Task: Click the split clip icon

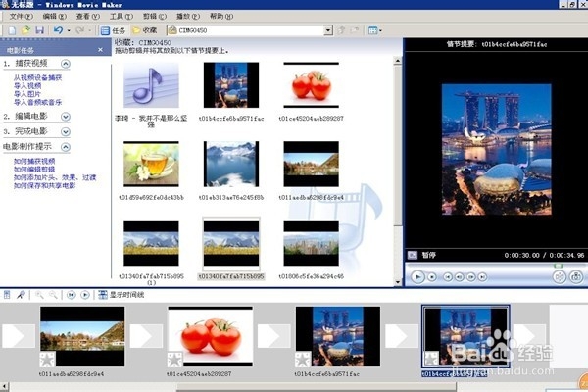Action: (560, 277)
